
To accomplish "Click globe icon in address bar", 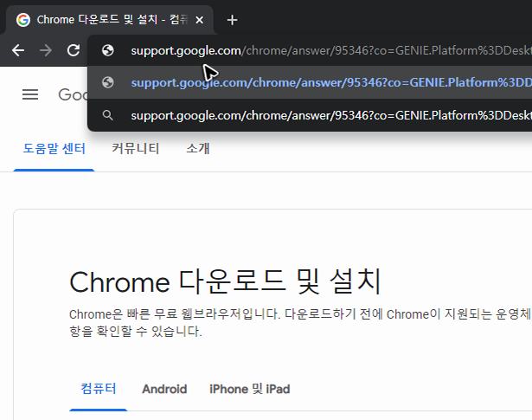I will tap(108, 50).
